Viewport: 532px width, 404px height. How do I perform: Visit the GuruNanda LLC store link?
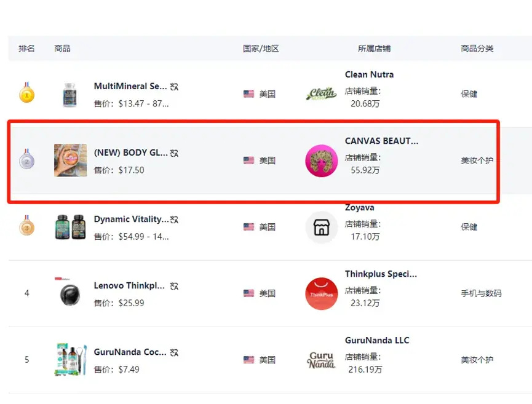(x=376, y=340)
